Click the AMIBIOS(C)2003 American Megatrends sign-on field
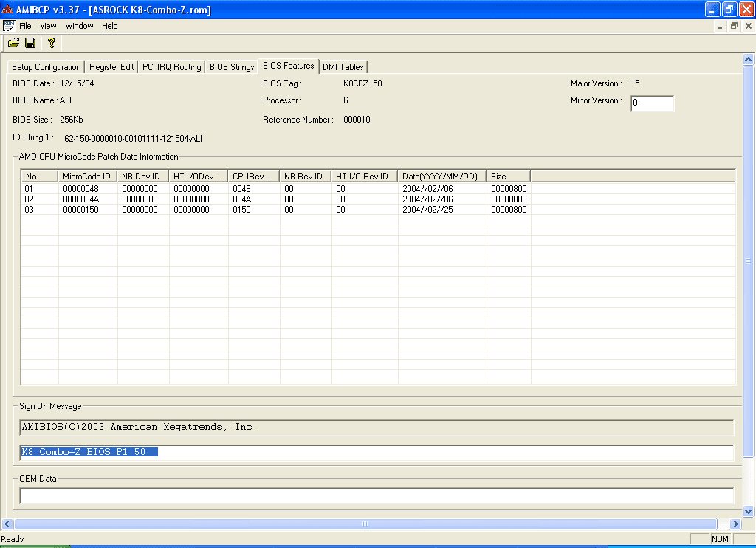The height and width of the screenshot is (548, 756). (x=377, y=428)
